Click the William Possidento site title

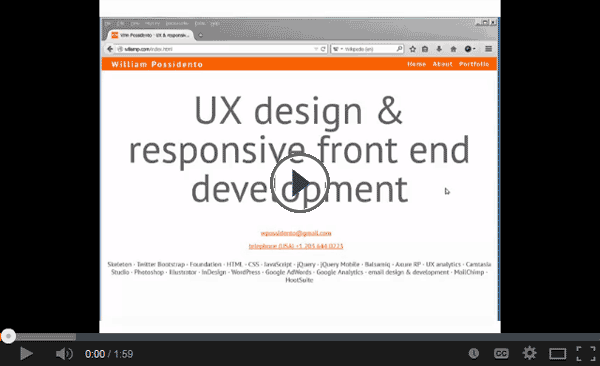coord(157,64)
